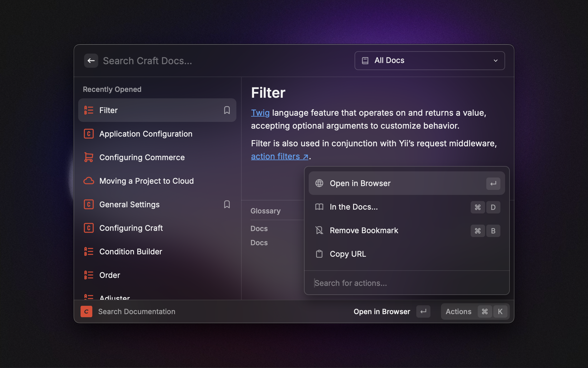Click the Moving a Project to Cloud cloud icon

pyautogui.click(x=88, y=181)
